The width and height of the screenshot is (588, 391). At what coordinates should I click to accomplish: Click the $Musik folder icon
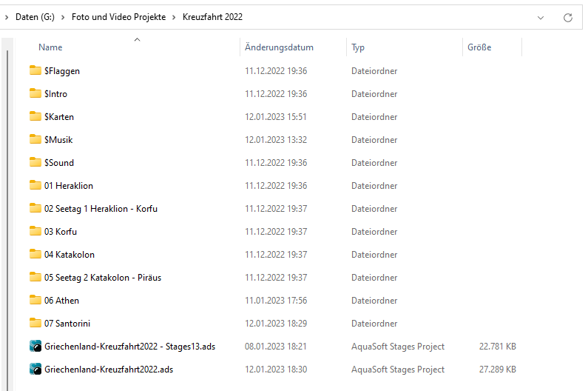pyautogui.click(x=36, y=140)
